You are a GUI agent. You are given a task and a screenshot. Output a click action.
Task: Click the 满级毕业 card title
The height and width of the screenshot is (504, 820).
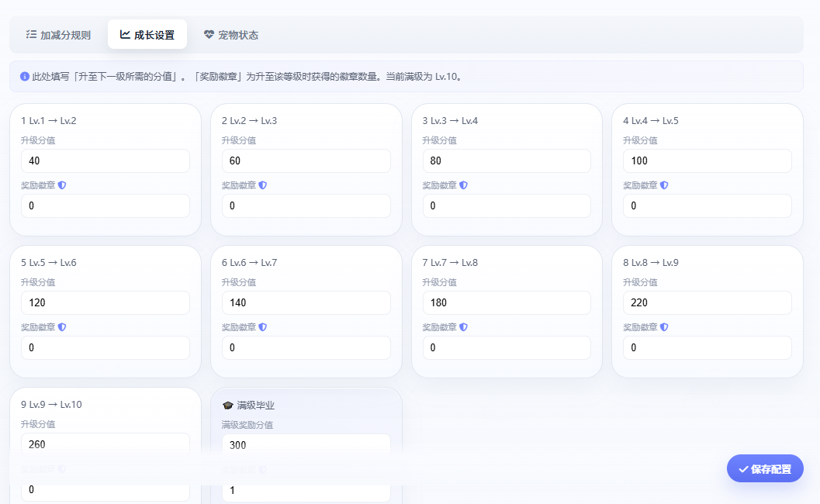pos(256,406)
